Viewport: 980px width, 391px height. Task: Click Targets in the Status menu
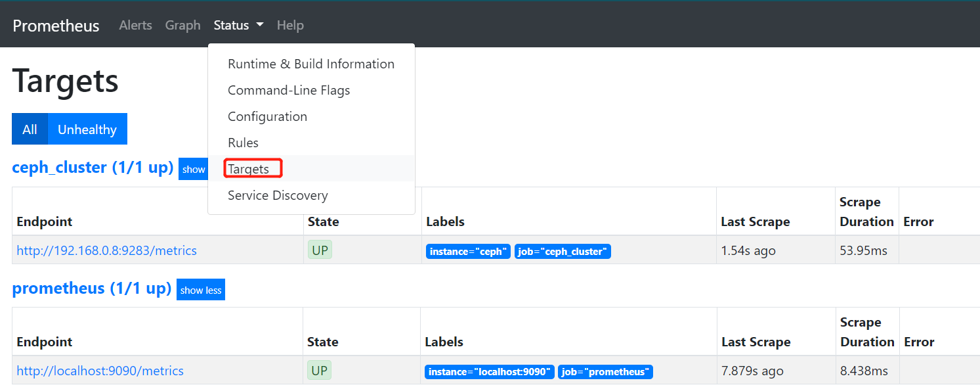[249, 169]
